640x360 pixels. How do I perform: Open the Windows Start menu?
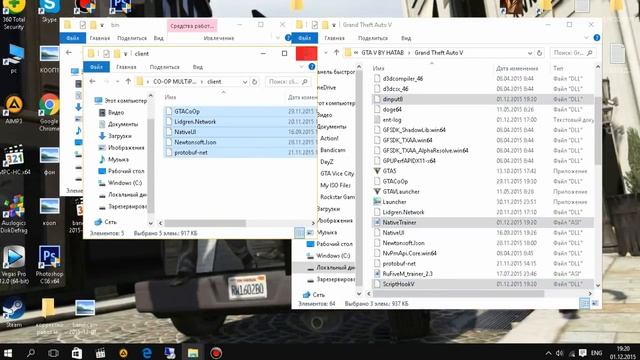pos(8,353)
